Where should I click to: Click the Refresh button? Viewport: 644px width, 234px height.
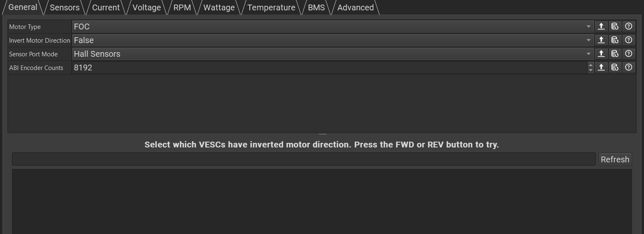[x=615, y=159]
